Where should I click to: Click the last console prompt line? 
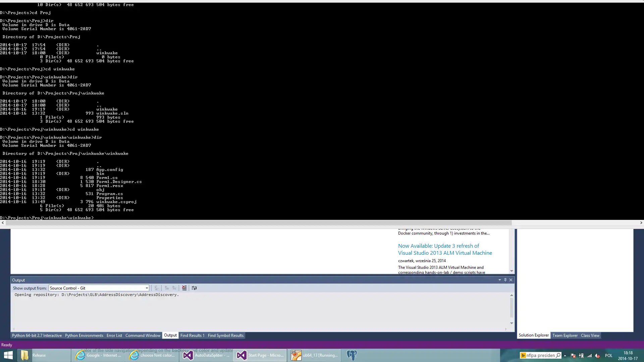click(x=47, y=218)
